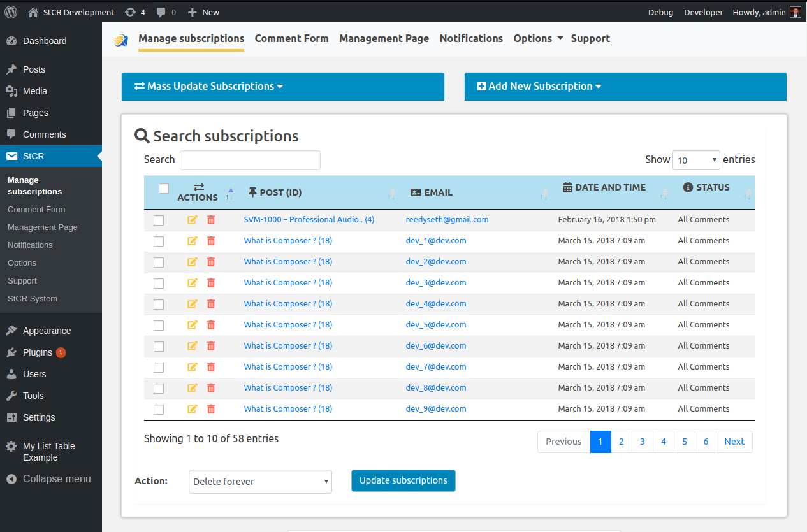Switch to the Comment Form tab
The height and width of the screenshot is (532, 807).
pyautogui.click(x=291, y=38)
